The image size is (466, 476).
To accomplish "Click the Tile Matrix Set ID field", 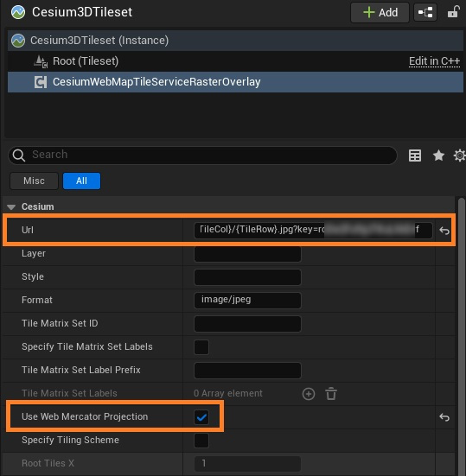I will coord(247,324).
